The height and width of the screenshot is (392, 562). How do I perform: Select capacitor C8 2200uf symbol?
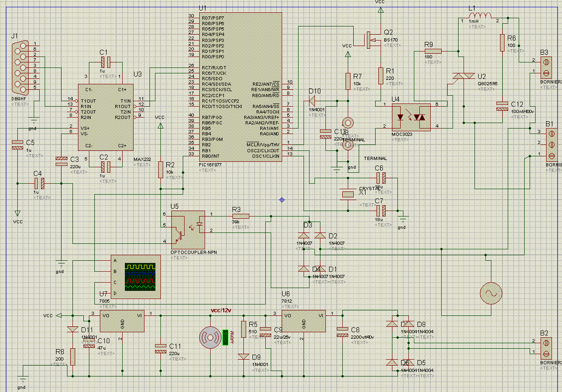(x=342, y=332)
